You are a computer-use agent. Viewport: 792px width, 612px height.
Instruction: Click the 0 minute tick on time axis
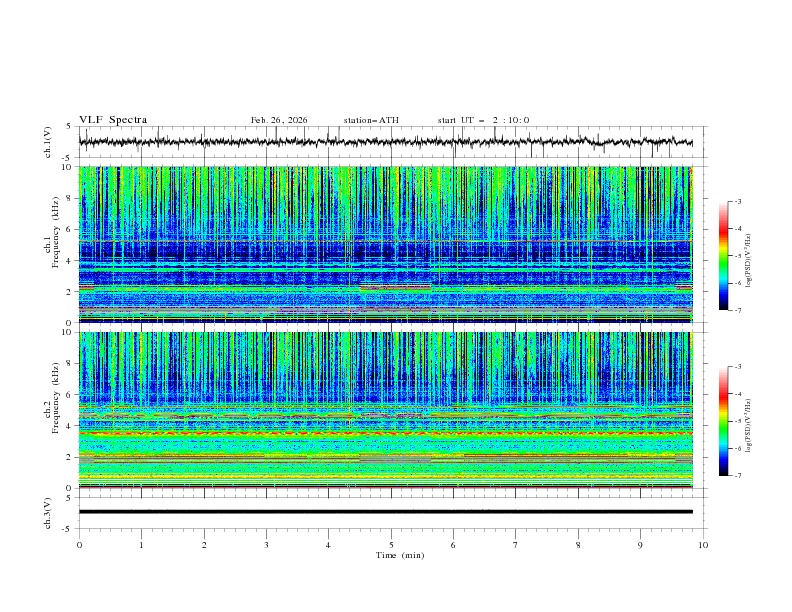(x=79, y=545)
